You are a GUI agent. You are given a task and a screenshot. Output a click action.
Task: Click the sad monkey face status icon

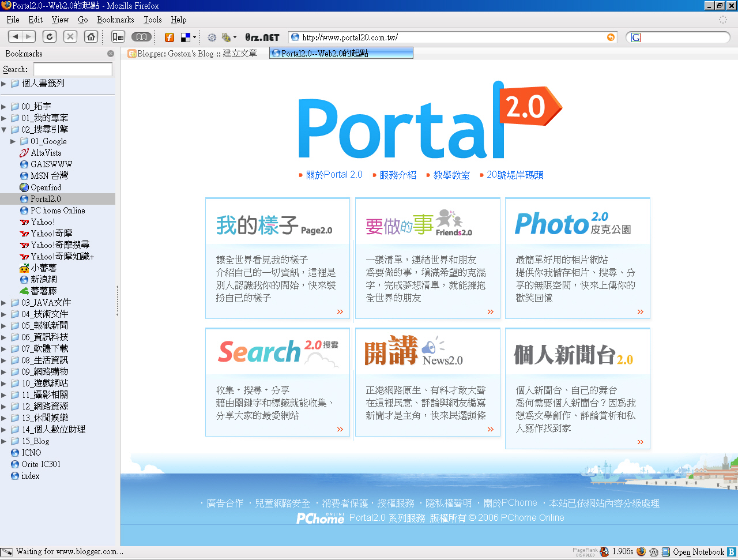point(653,552)
